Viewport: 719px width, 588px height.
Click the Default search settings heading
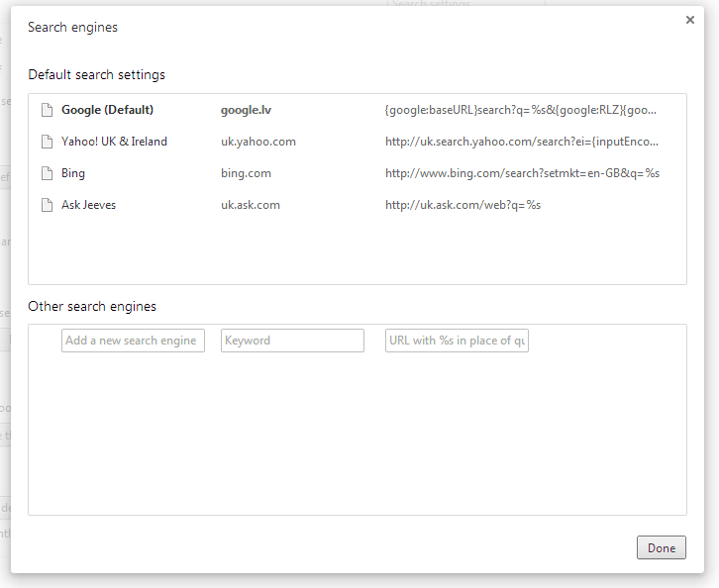click(x=96, y=74)
